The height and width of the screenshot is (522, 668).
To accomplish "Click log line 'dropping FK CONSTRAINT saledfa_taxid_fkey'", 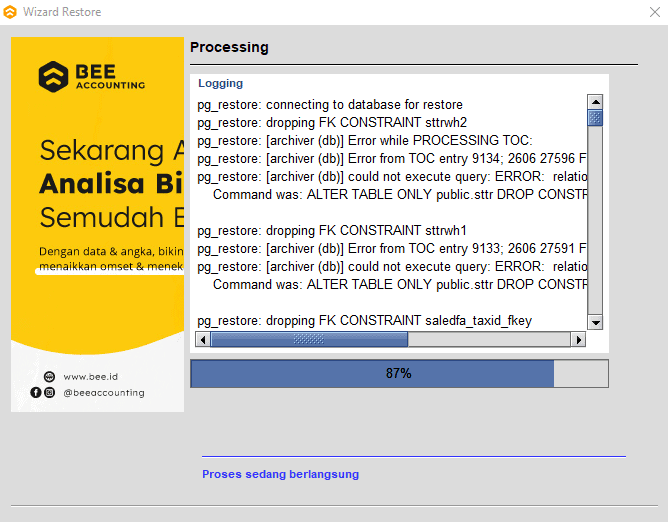I will tap(365, 321).
